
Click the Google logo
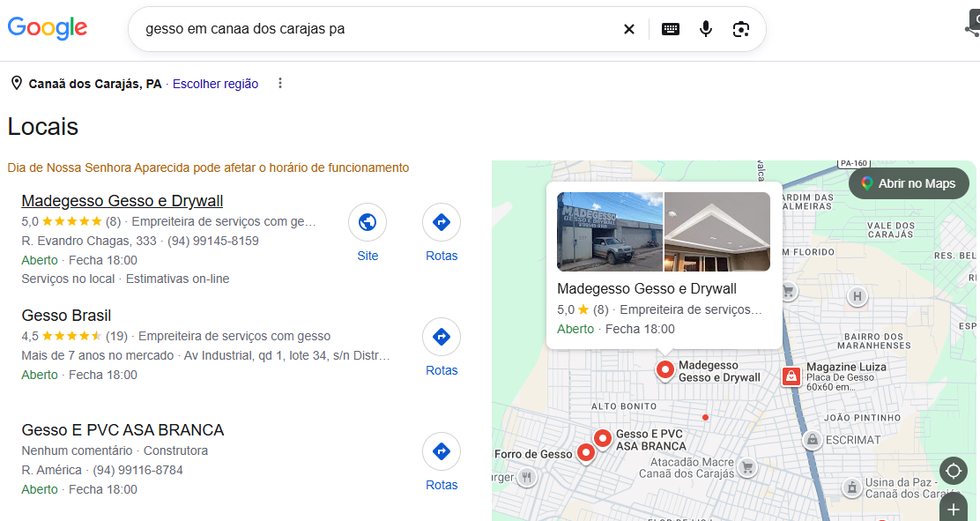tap(47, 28)
